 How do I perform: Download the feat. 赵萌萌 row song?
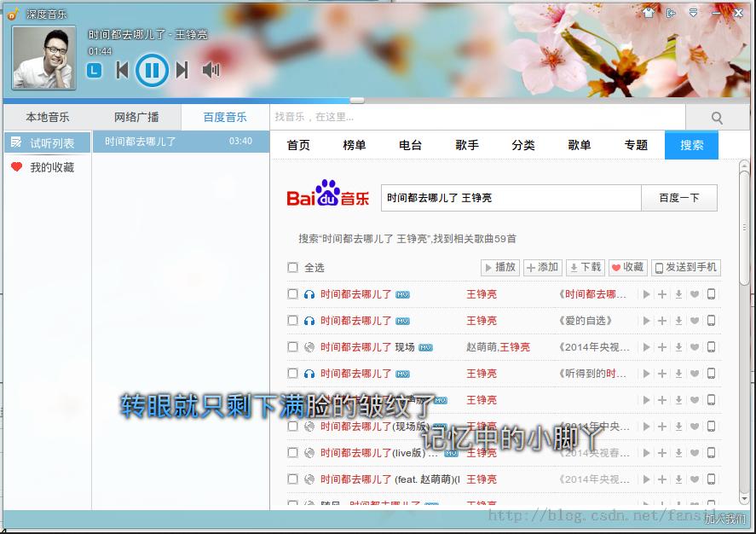[x=678, y=479]
